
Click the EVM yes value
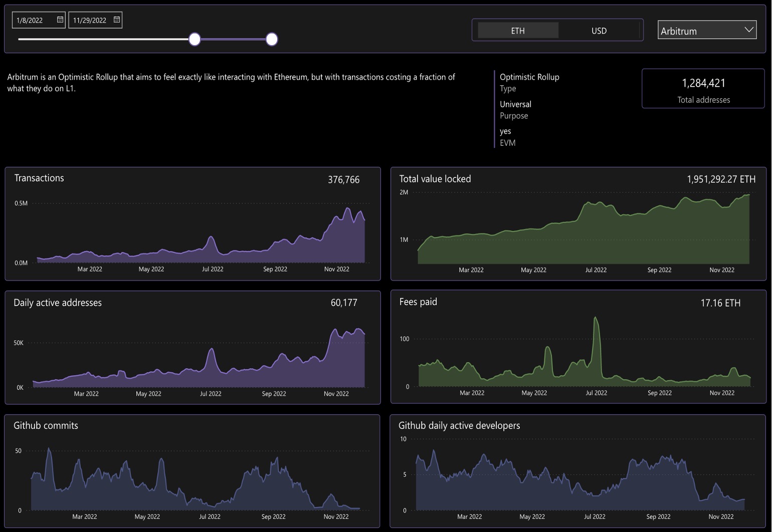(x=505, y=131)
